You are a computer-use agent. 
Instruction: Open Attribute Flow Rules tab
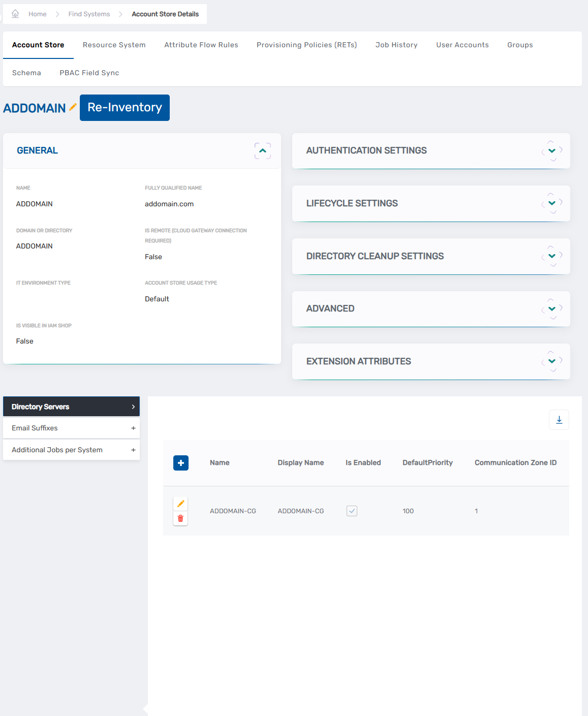201,45
